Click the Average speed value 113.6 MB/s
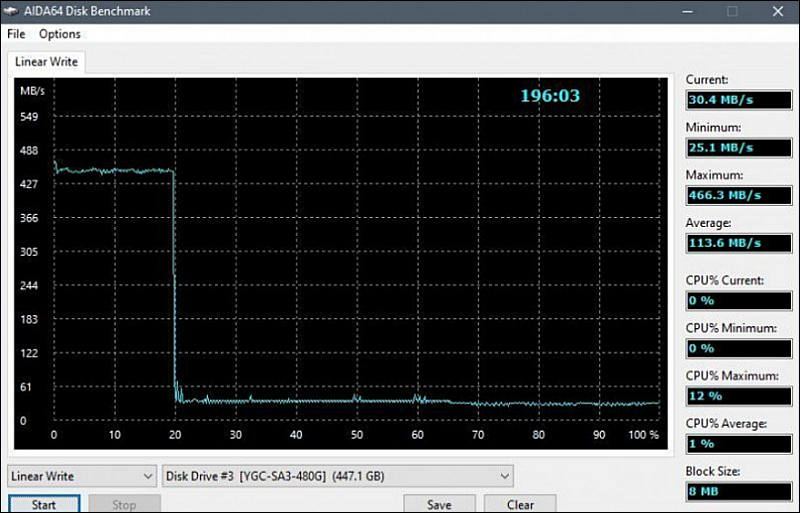The width and height of the screenshot is (800, 513). [739, 243]
